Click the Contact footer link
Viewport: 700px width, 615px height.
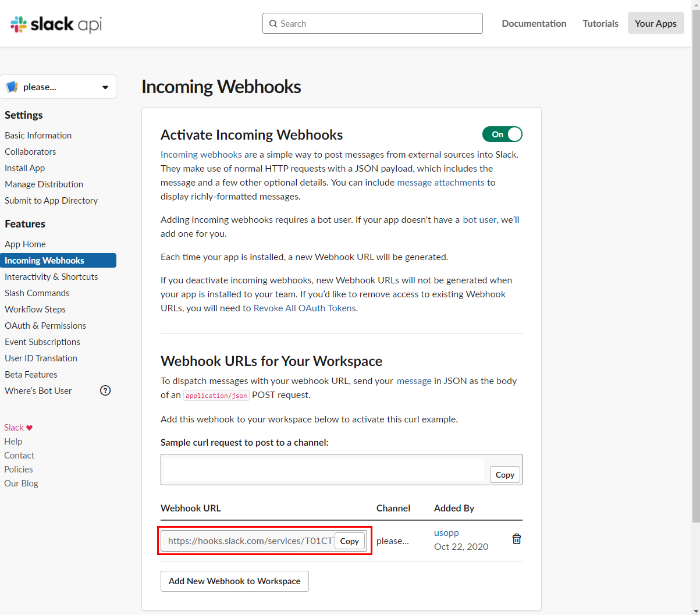19,455
